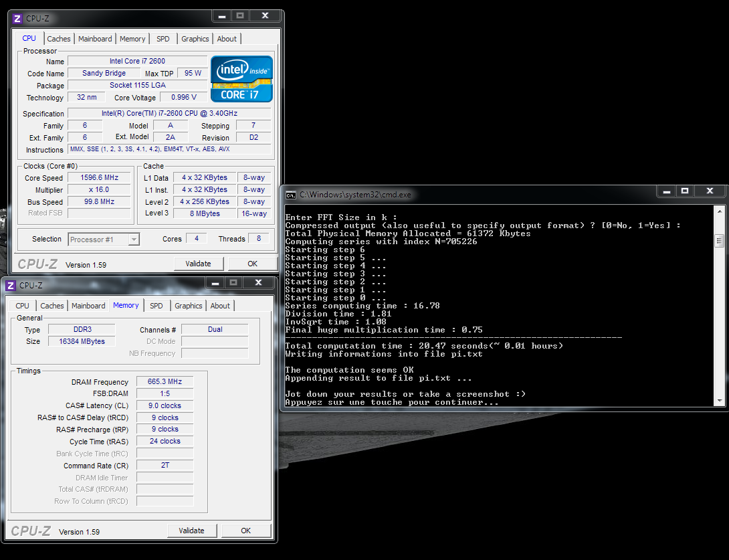
Task: Minimize the cmd.exe window
Action: click(667, 191)
